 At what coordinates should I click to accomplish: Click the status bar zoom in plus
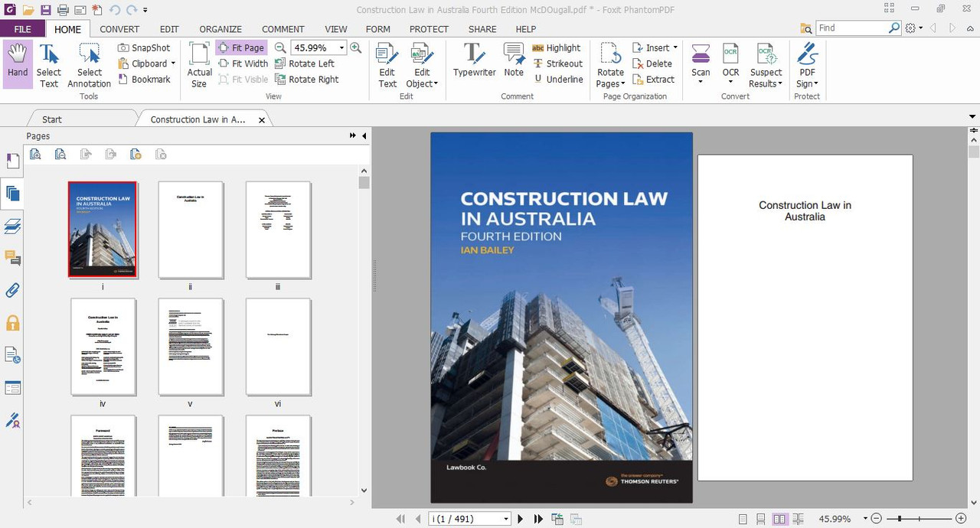tap(961, 519)
